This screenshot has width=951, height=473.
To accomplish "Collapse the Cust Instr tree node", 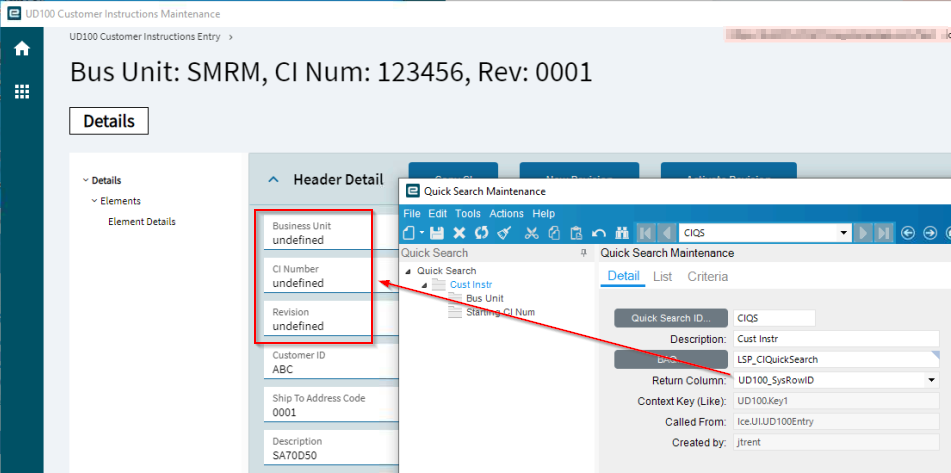I will click(x=424, y=285).
